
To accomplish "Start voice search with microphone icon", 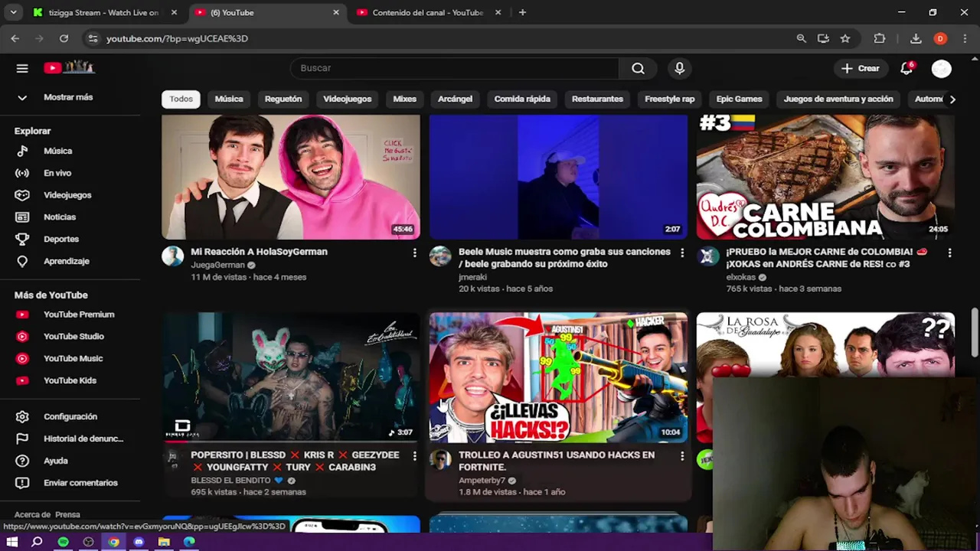I will point(679,68).
